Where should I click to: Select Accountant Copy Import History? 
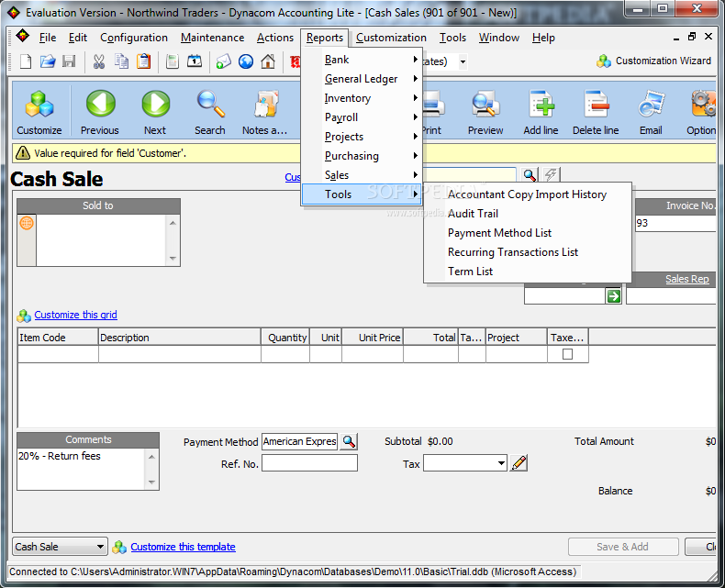tap(527, 194)
